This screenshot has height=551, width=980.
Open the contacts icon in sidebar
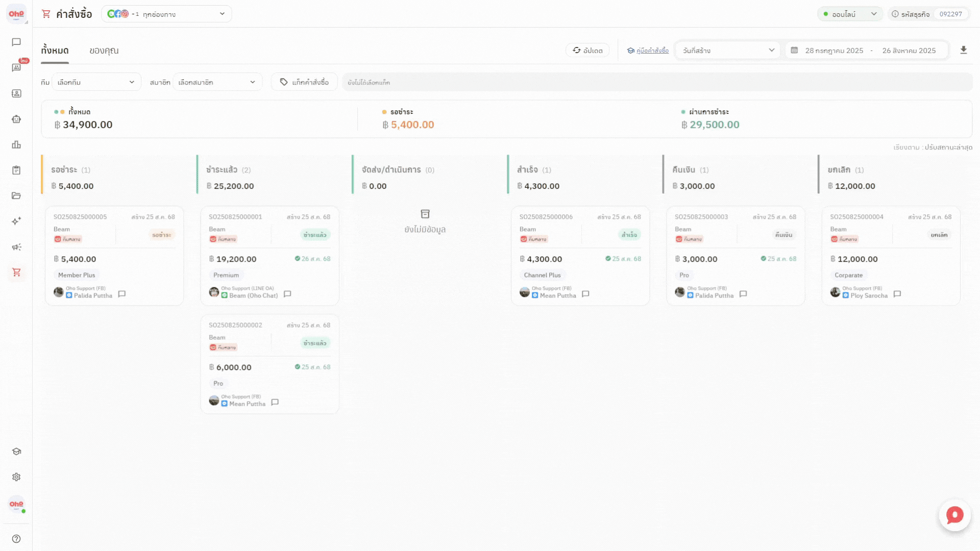tap(16, 93)
